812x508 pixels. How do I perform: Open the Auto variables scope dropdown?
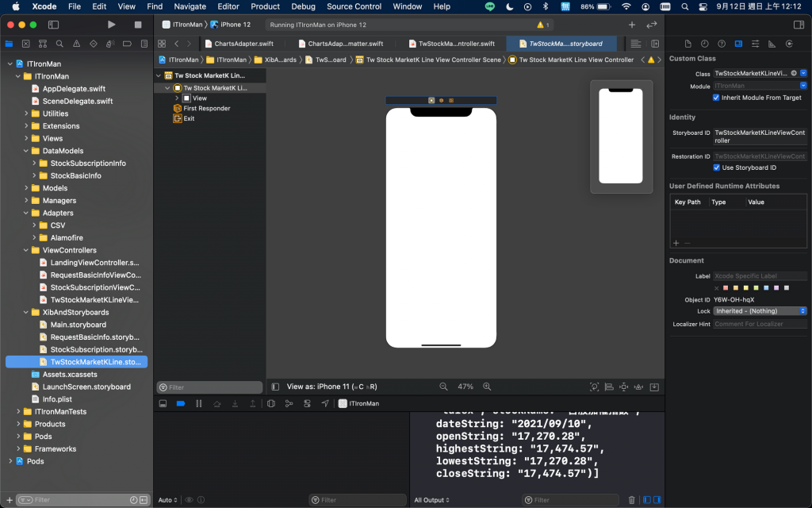coord(168,500)
